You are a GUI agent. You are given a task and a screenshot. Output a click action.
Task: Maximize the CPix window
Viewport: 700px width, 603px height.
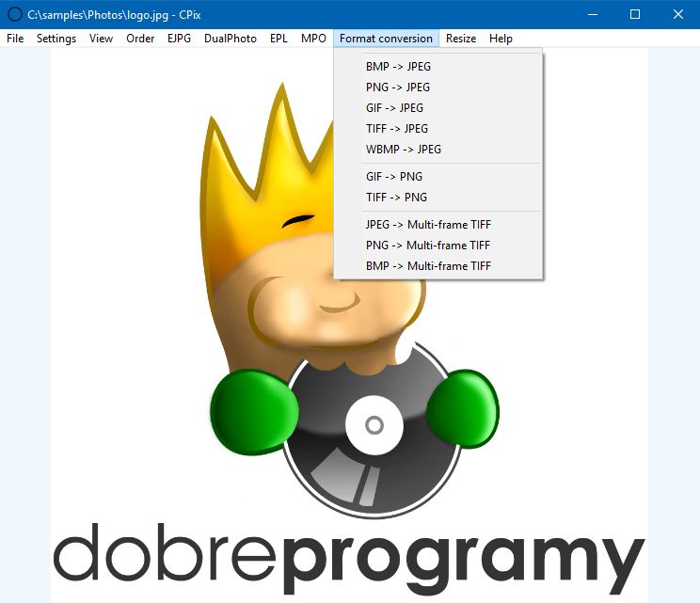pos(635,15)
